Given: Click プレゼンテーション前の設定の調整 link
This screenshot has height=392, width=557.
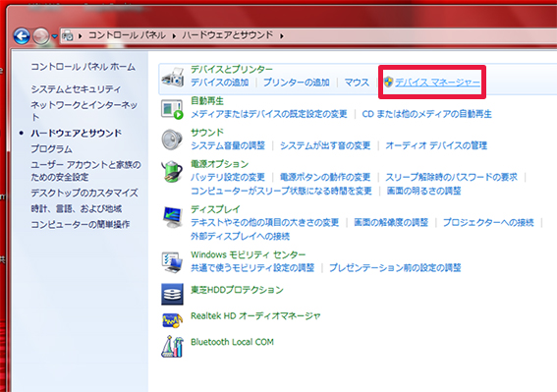Looking at the screenshot, I should (395, 267).
